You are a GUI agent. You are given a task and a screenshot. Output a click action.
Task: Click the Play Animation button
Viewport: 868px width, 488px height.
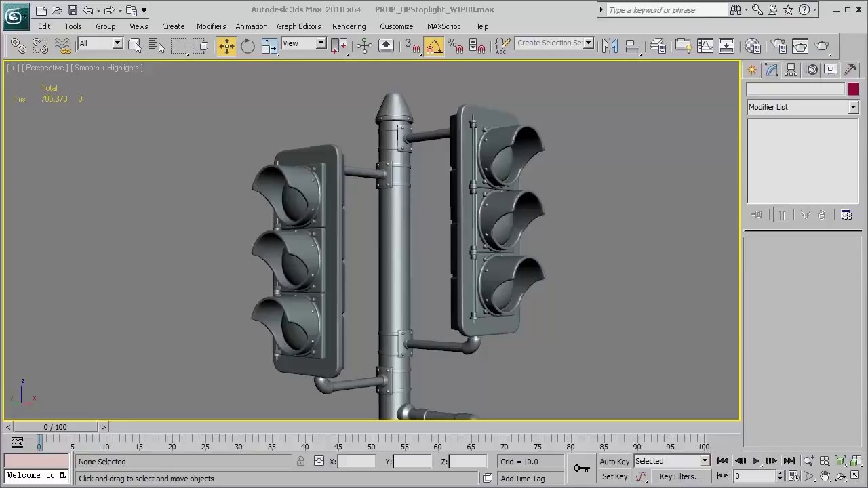pos(755,461)
